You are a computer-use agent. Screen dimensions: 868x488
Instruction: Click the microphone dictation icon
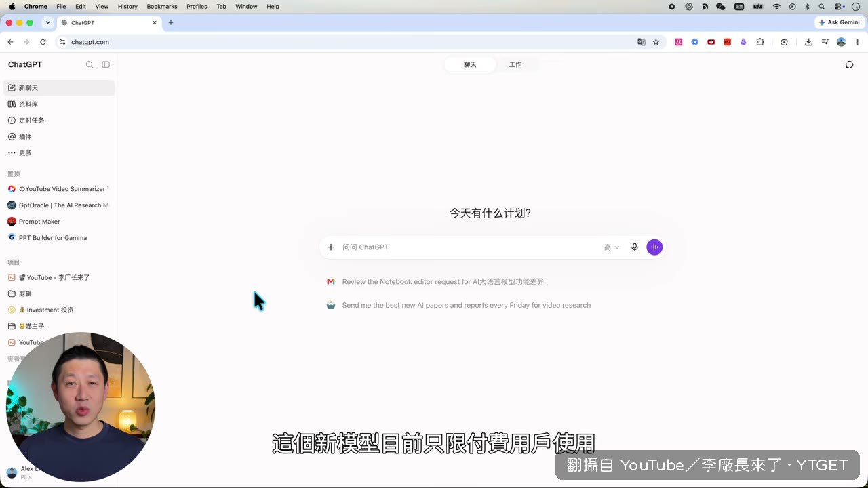[x=635, y=247]
